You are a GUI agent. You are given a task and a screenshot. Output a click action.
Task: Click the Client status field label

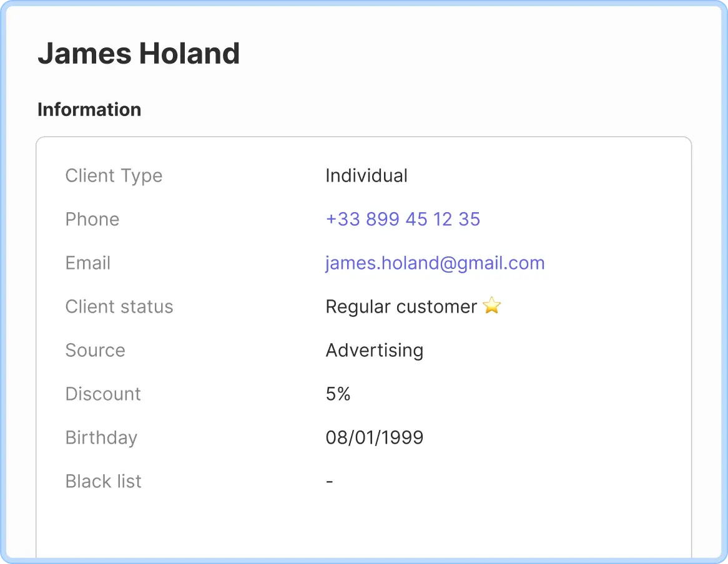click(119, 306)
